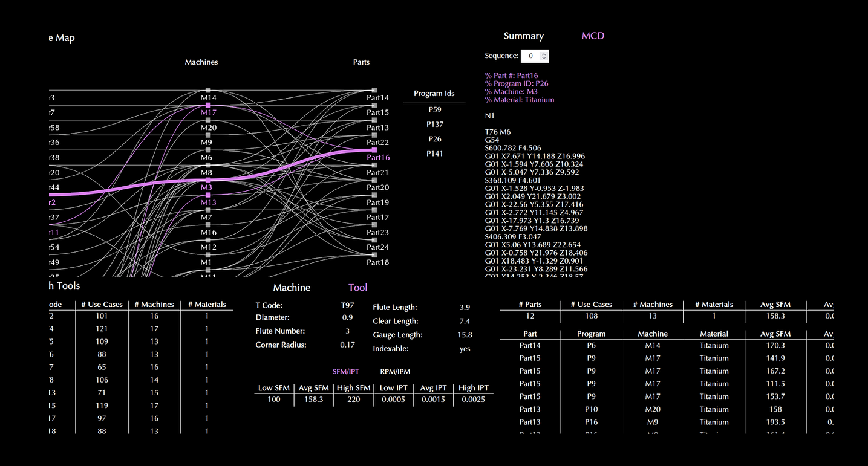This screenshot has width=868, height=466.
Task: Select the Tool tab in the tool panel
Action: (x=357, y=287)
